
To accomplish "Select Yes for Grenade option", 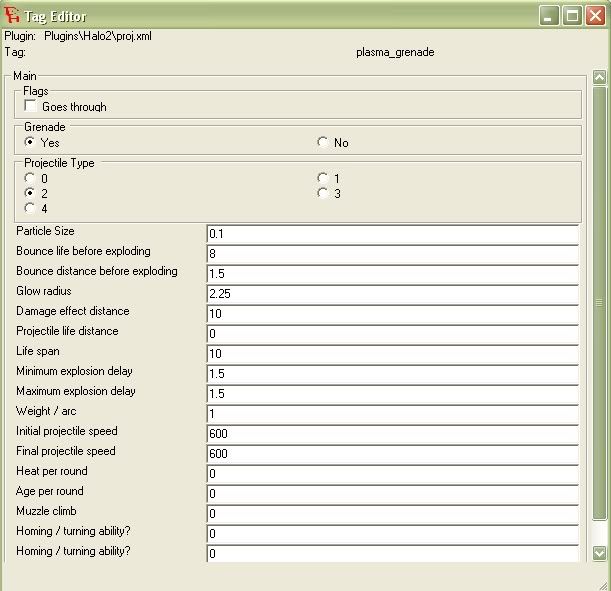I will (30, 142).
